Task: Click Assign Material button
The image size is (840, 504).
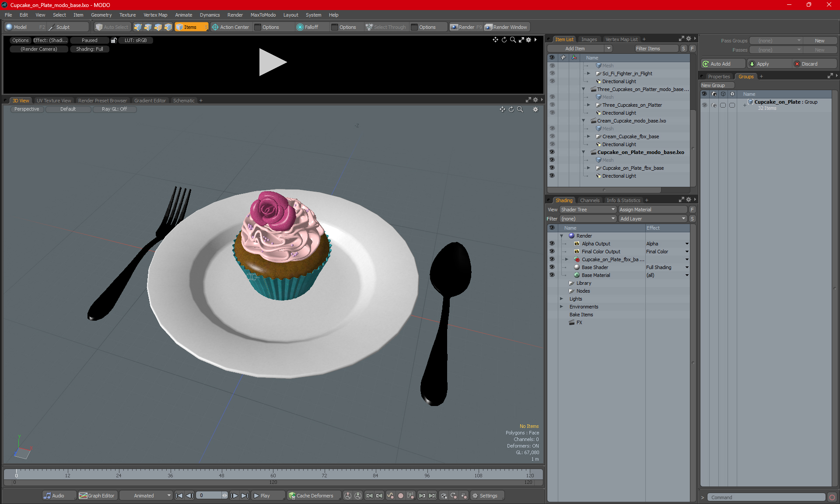Action: [653, 210]
